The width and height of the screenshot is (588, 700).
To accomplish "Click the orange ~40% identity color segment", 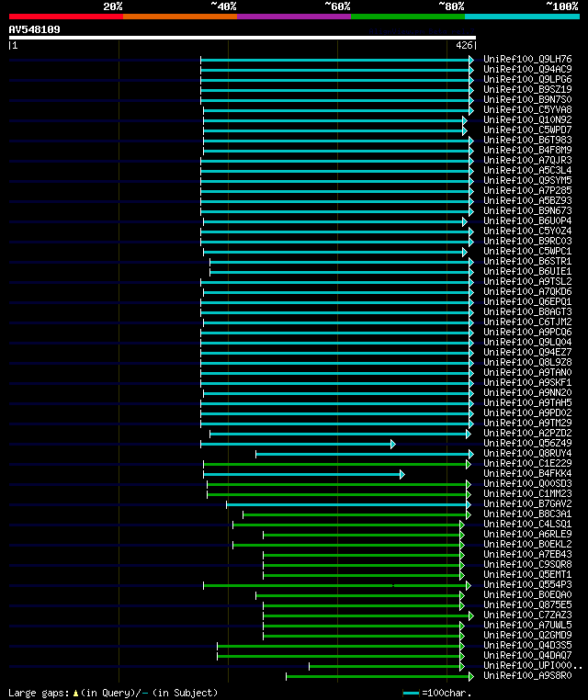I will (x=180, y=17).
